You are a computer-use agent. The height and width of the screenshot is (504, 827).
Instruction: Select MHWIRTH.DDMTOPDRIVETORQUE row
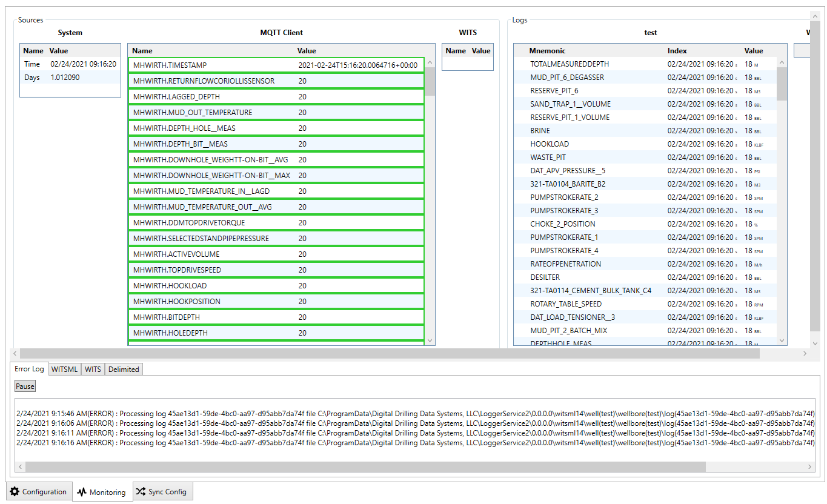click(x=276, y=222)
